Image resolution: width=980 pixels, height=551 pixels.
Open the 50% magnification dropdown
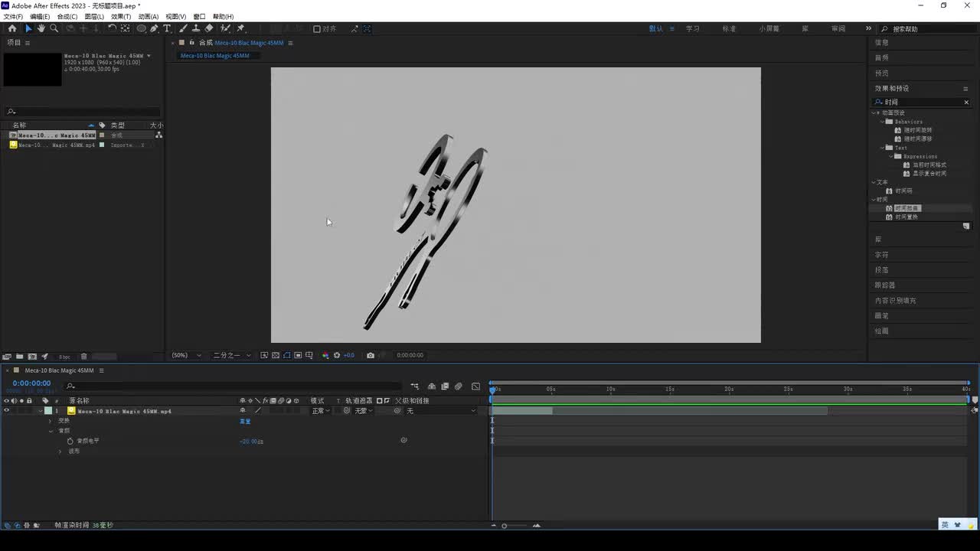187,355
